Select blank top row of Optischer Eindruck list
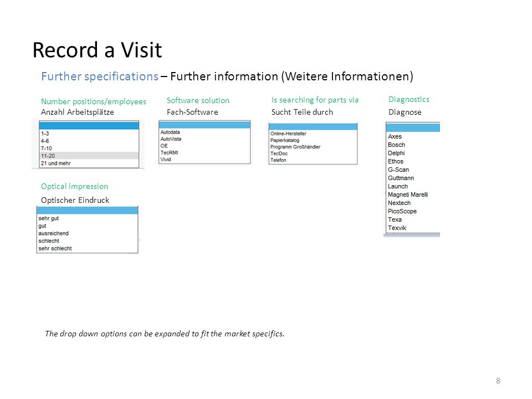 tap(87, 211)
